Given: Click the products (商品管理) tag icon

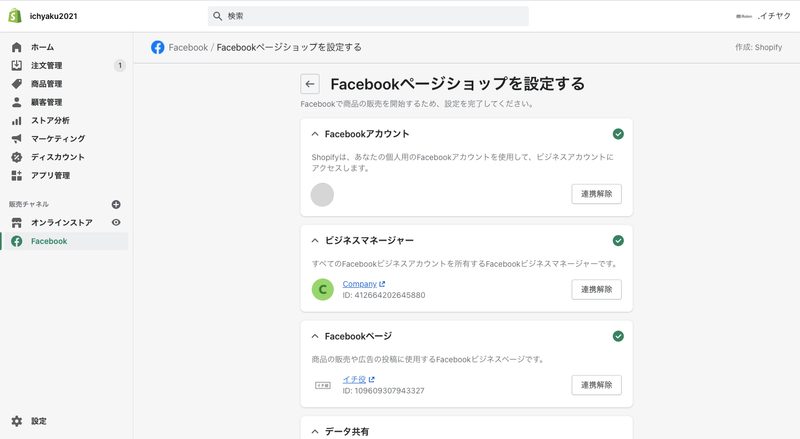Looking at the screenshot, I should [16, 84].
